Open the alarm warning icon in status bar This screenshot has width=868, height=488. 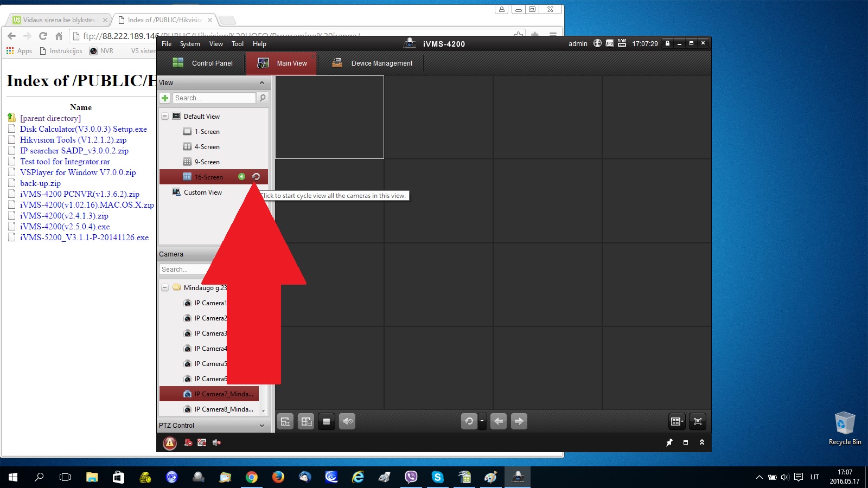click(170, 443)
